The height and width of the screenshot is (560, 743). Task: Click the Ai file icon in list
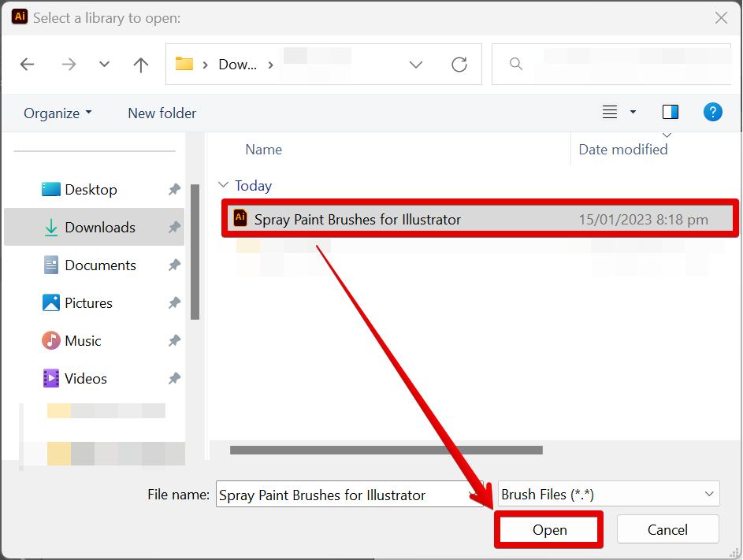point(240,218)
